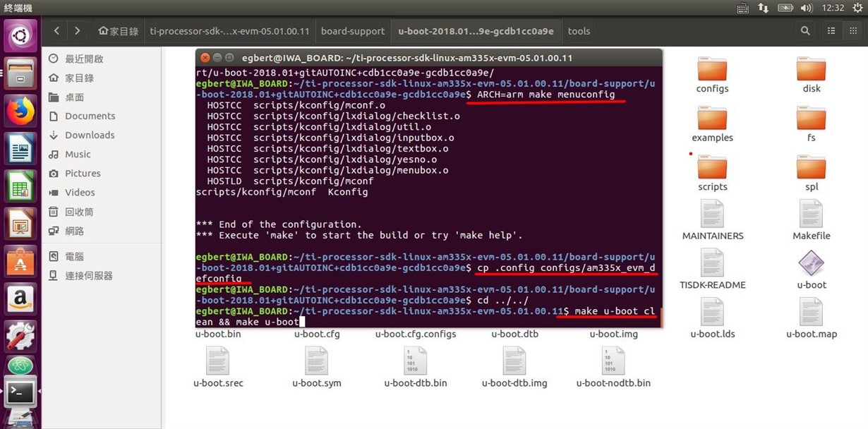The height and width of the screenshot is (429, 868).
Task: Open 電腦 computer in sidebar
Action: click(x=74, y=256)
